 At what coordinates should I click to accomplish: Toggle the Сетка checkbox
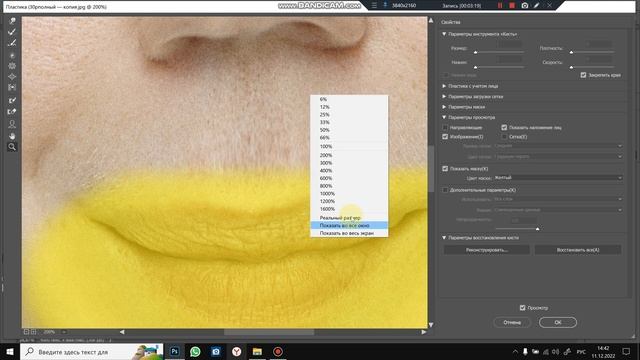coord(504,137)
